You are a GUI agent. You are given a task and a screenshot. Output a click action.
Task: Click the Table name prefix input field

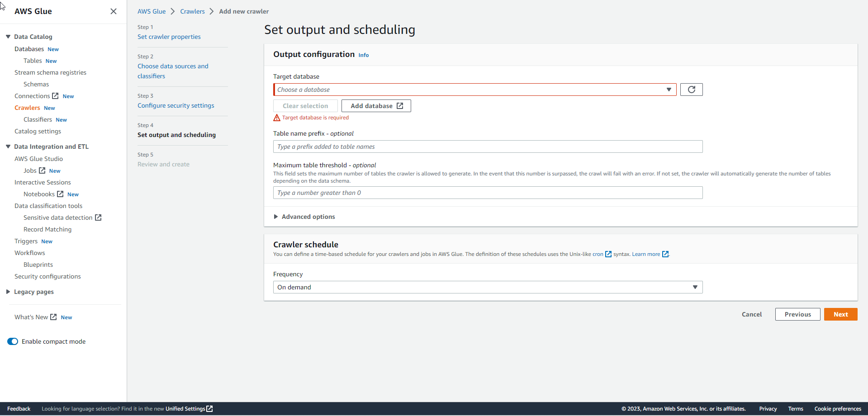(x=488, y=147)
